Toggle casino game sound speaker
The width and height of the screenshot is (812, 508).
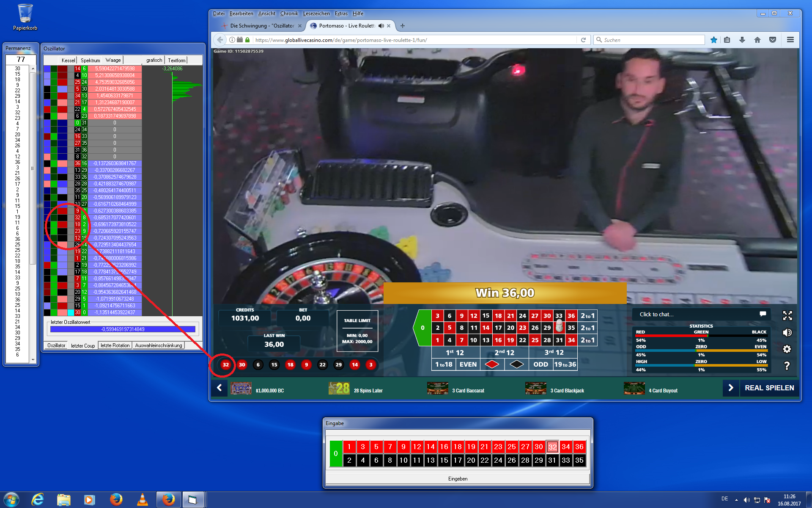tap(787, 332)
